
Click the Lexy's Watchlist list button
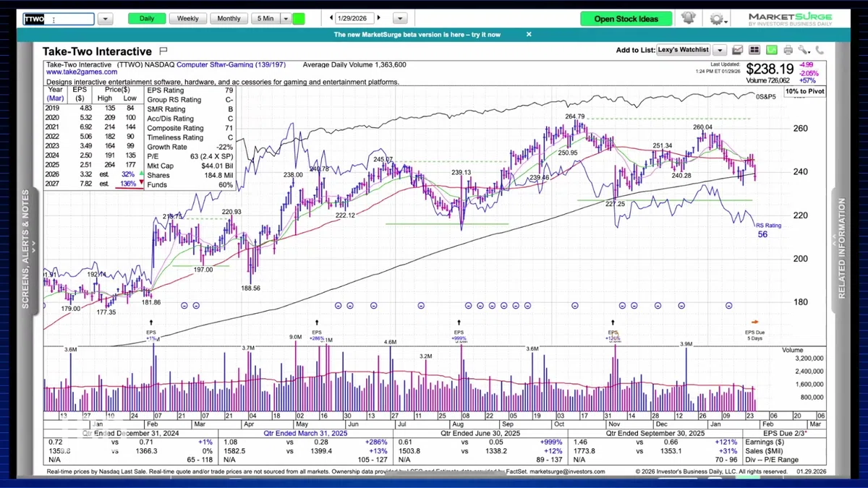(684, 50)
